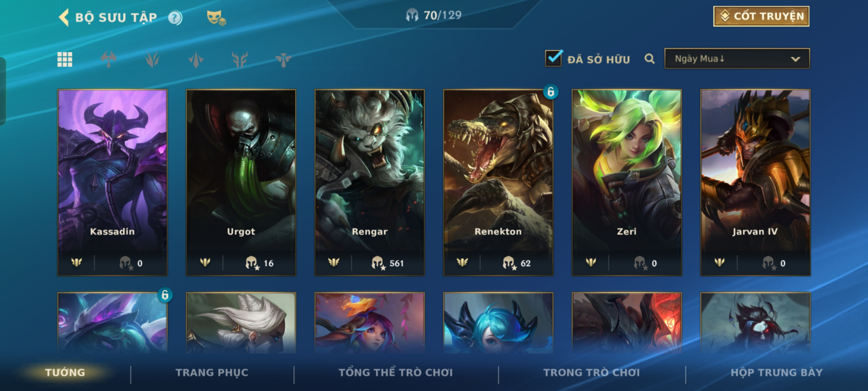868x391 pixels.
Task: Filter champions by the third role icon
Action: click(196, 59)
